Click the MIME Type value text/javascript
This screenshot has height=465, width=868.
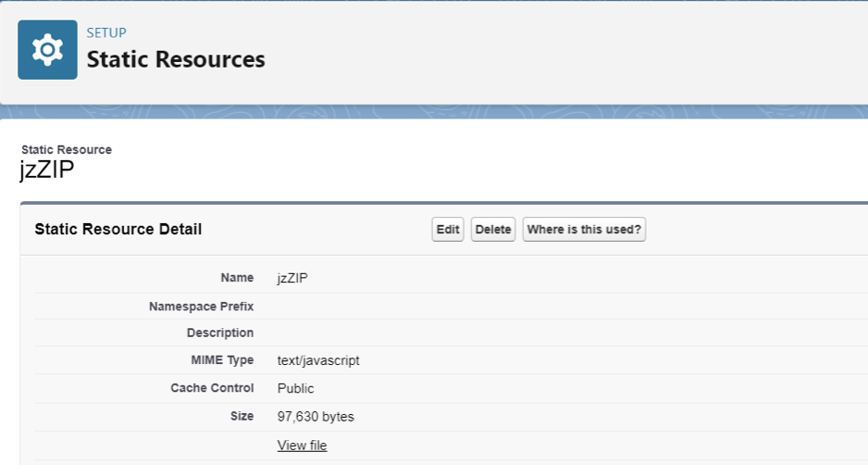(318, 361)
